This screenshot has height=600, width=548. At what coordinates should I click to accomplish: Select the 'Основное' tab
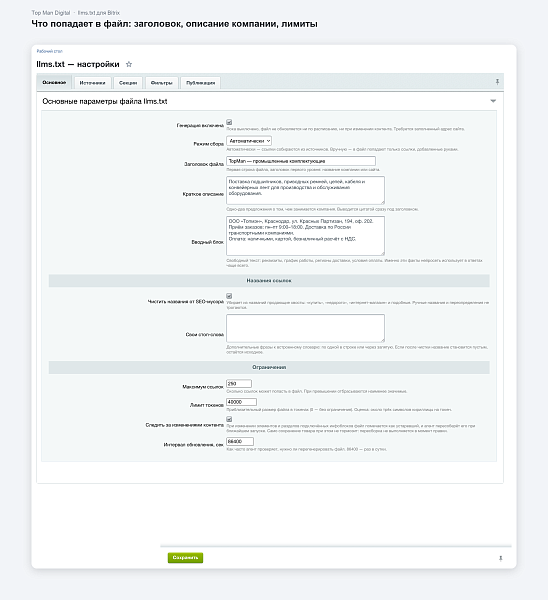tap(54, 82)
